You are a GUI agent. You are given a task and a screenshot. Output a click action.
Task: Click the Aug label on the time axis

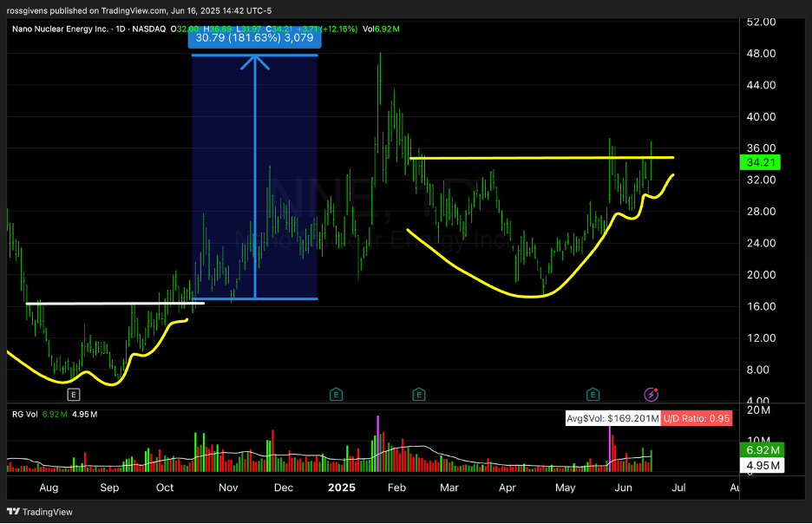[x=49, y=488]
